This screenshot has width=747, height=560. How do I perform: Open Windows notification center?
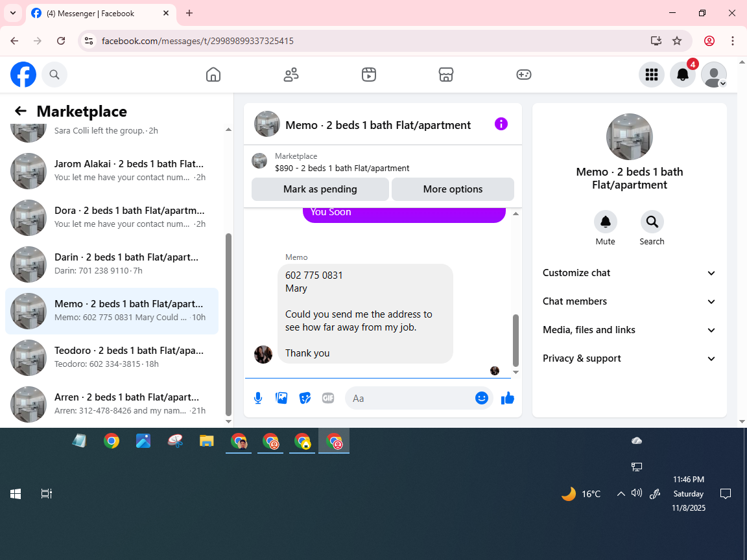pos(726,494)
